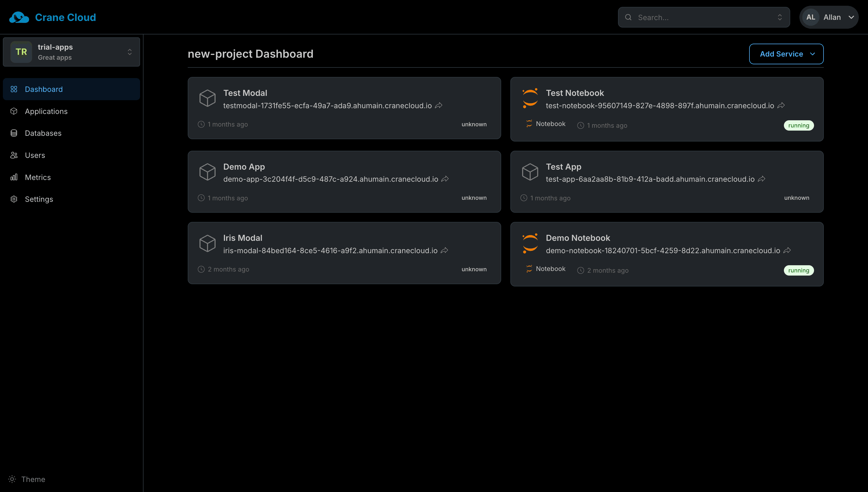Click unknown status on Iris Modal card

click(x=474, y=269)
